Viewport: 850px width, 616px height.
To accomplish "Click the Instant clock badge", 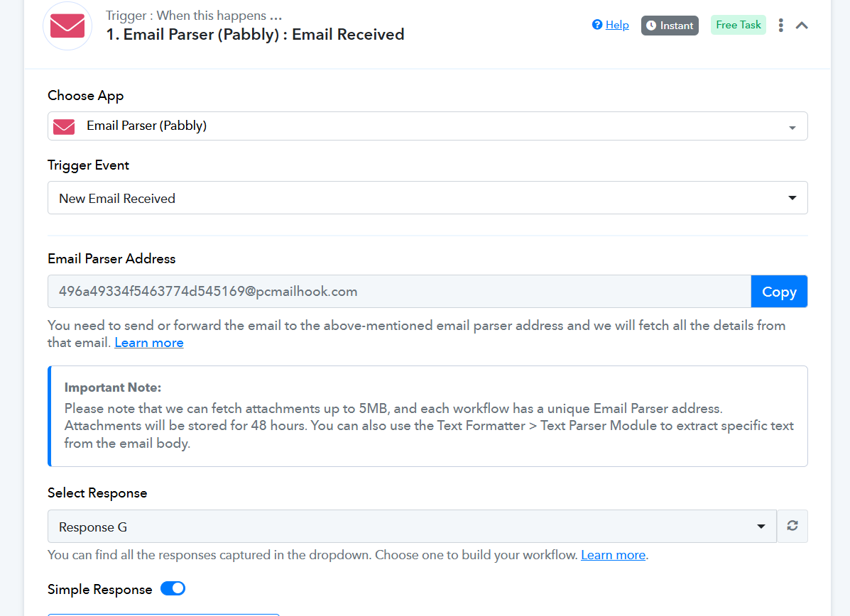I will click(670, 26).
